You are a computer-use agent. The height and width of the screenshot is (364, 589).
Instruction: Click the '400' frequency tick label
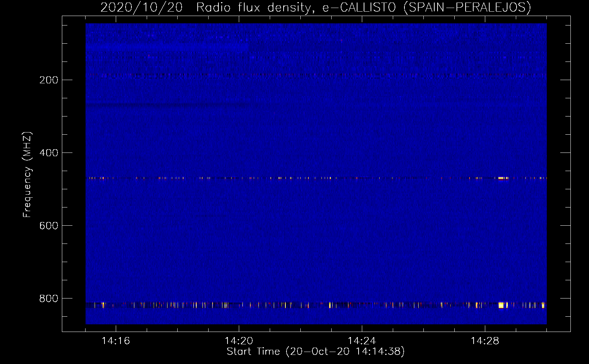[x=49, y=153]
